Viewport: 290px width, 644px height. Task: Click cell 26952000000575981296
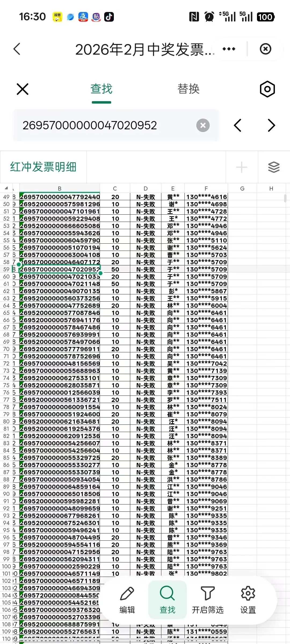(x=60, y=204)
